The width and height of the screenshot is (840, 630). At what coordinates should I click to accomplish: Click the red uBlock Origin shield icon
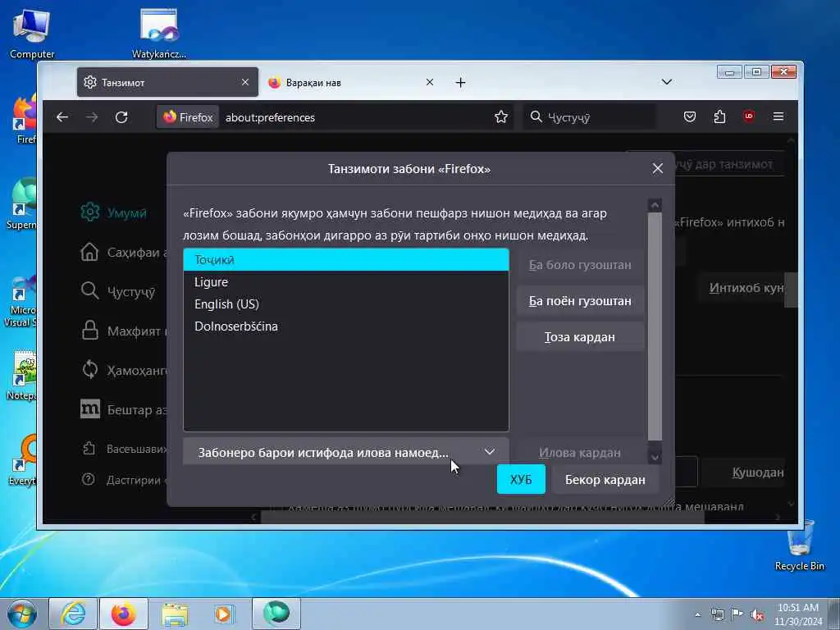[x=749, y=116]
